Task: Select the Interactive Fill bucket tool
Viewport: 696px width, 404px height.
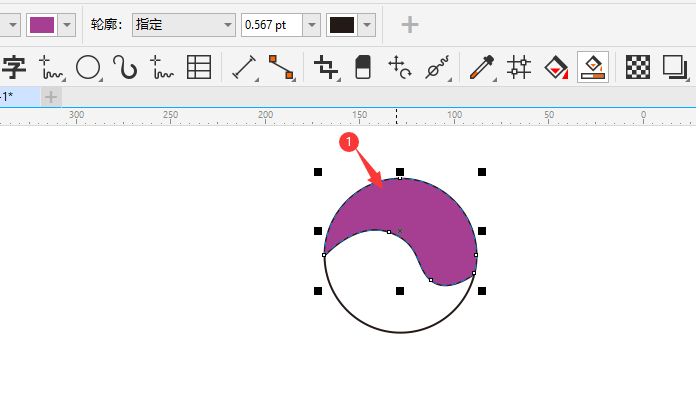Action: 556,67
